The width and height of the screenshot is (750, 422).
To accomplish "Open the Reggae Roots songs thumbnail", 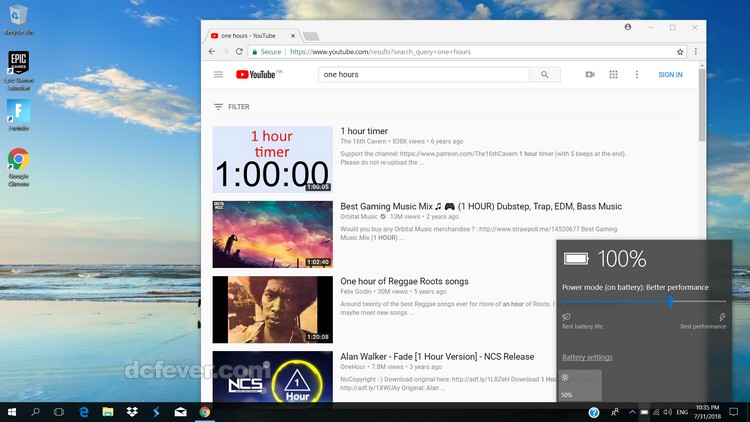I will pyautogui.click(x=273, y=310).
